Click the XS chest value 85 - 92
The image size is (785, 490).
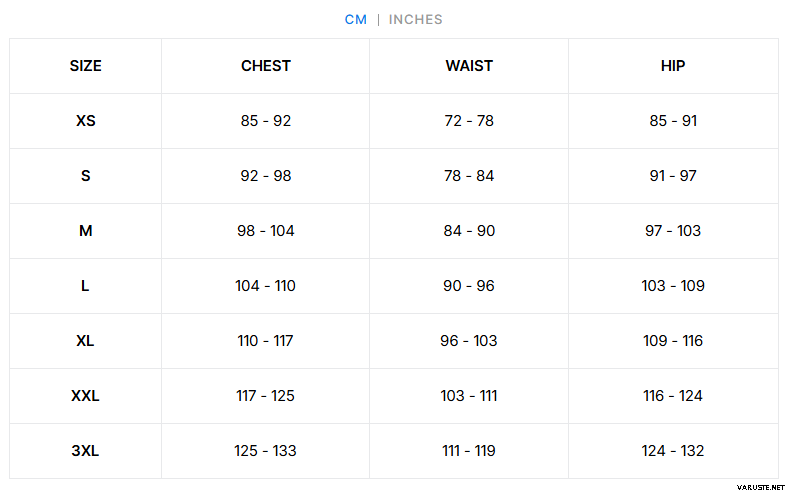pos(266,121)
